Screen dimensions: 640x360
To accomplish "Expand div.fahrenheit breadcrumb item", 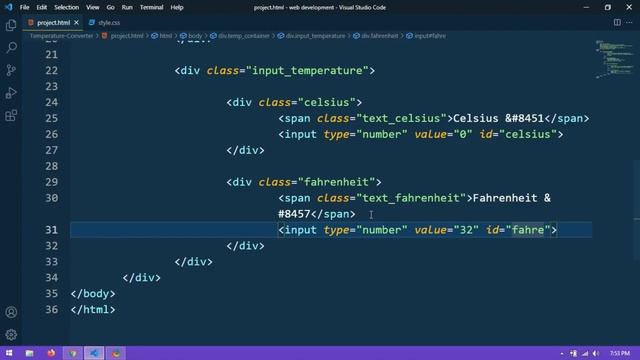I will click(380, 36).
